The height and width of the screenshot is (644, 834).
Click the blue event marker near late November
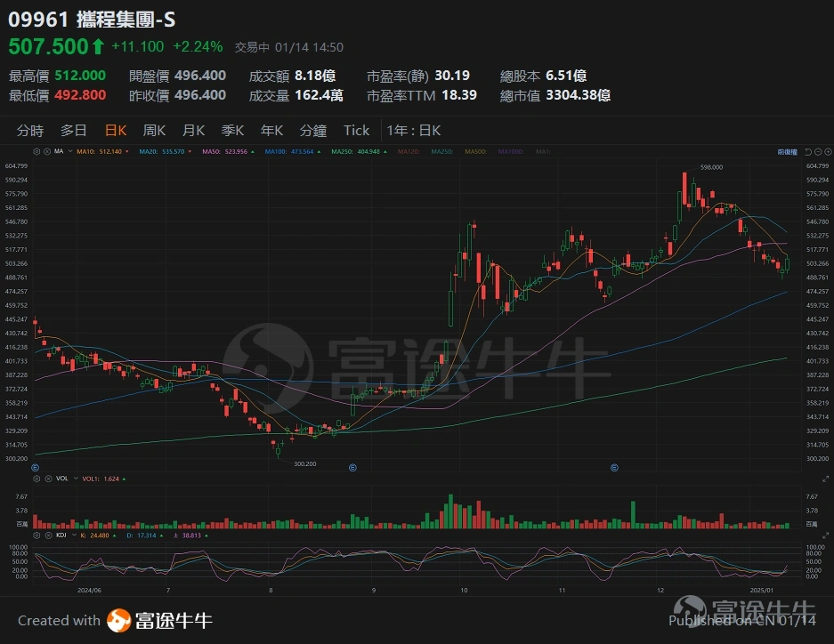coord(614,468)
